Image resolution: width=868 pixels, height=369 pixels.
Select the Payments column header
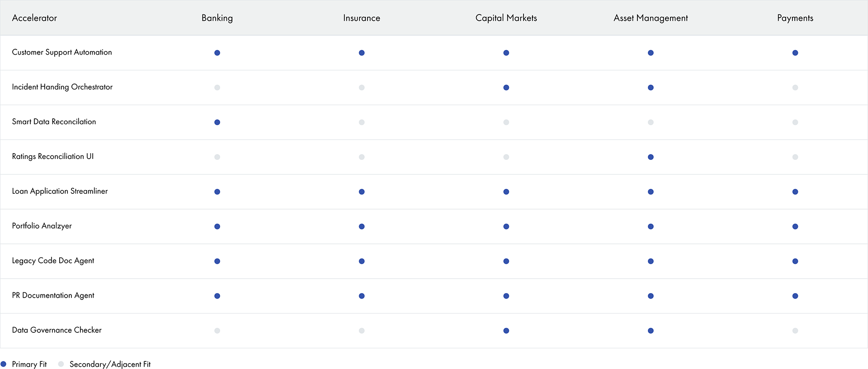[x=795, y=18]
